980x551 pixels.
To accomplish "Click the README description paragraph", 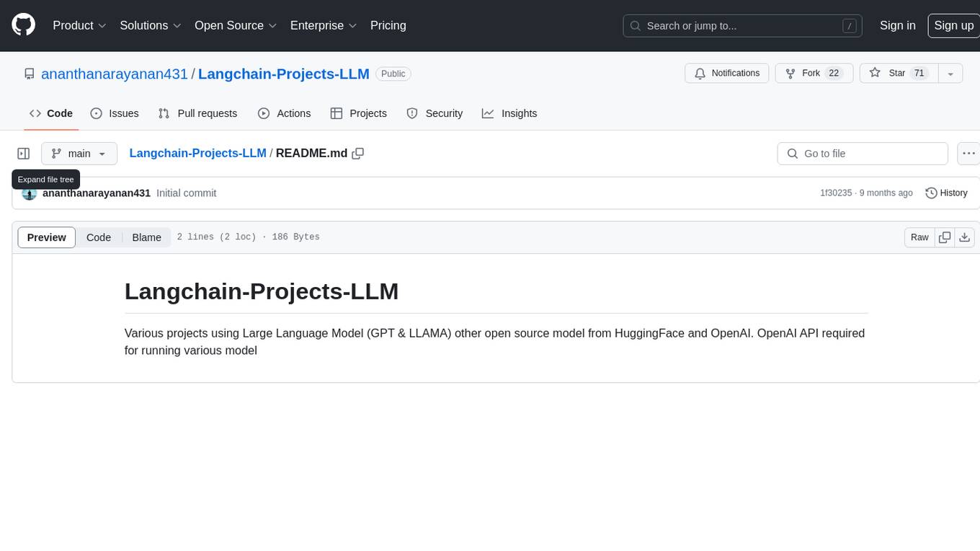I will tap(495, 342).
